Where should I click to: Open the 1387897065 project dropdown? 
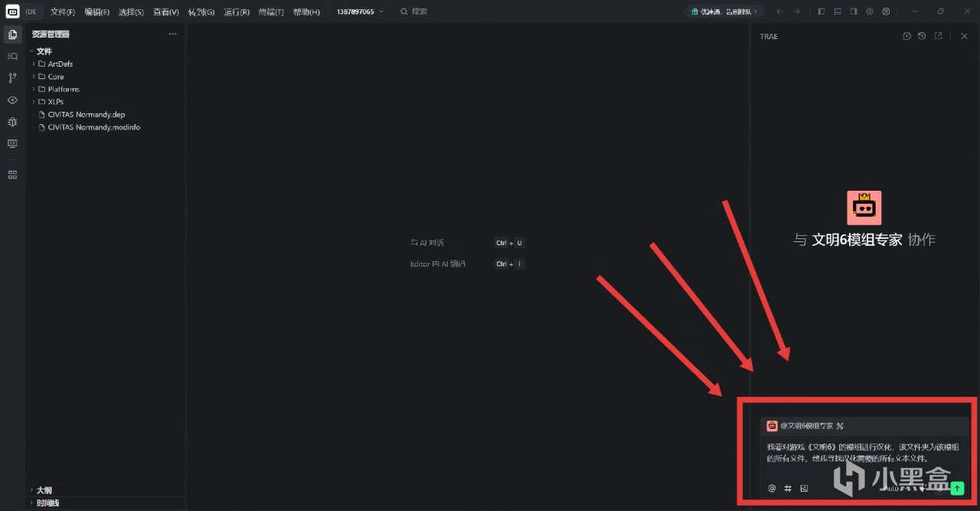pos(360,11)
